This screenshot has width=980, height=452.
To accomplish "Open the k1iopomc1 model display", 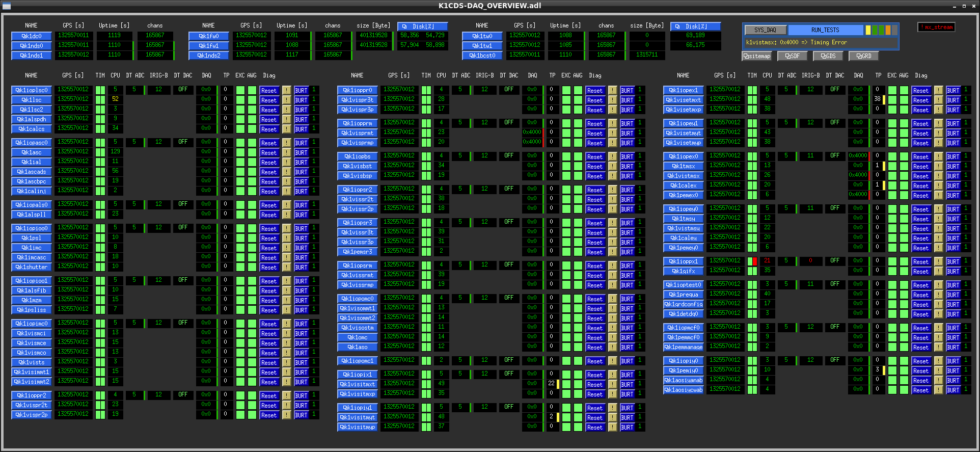I will point(358,361).
